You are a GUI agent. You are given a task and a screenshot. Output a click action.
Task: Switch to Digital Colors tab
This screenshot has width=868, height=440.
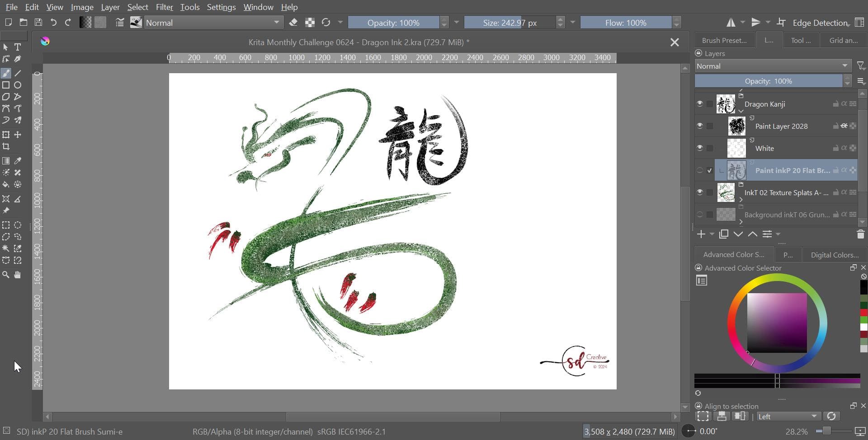coord(834,255)
